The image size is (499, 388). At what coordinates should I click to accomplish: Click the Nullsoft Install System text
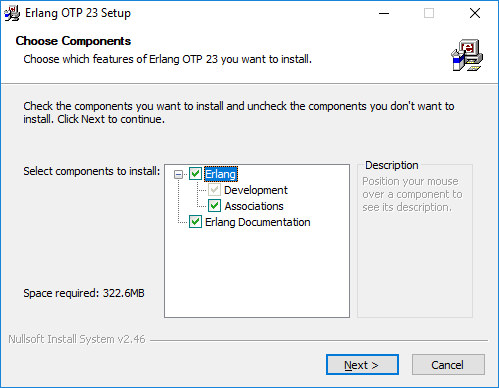click(77, 339)
